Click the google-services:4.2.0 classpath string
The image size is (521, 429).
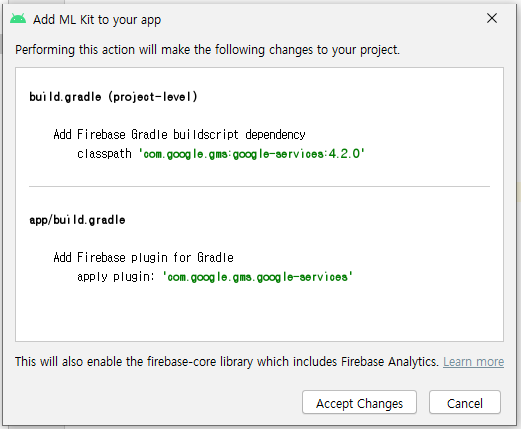click(252, 154)
